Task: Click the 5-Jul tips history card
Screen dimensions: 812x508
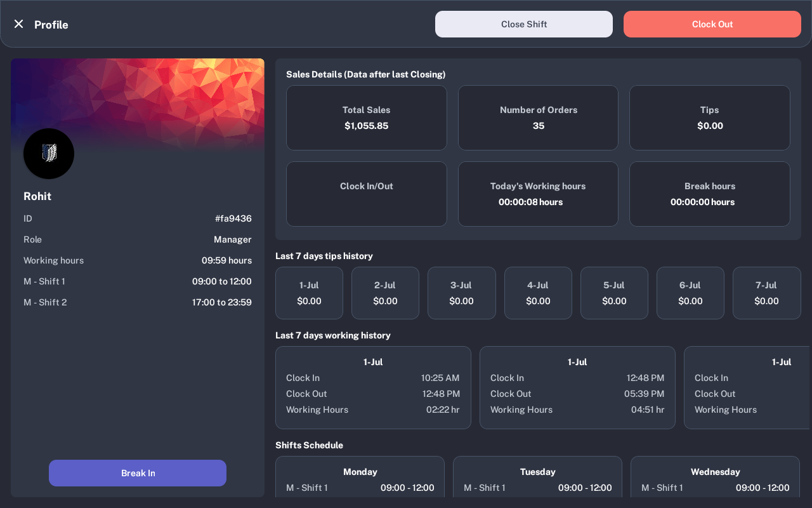Action: [614, 293]
